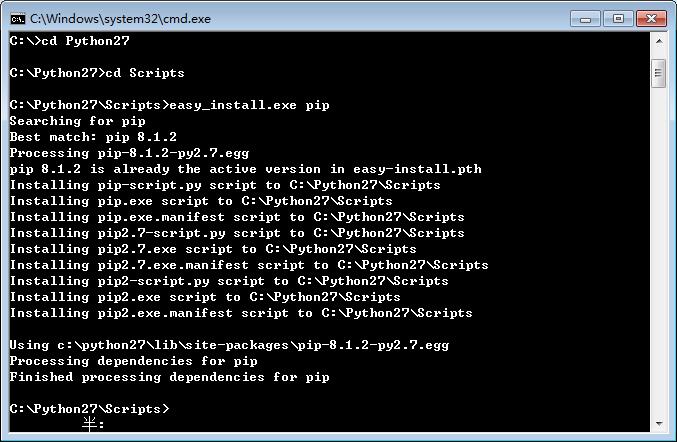The width and height of the screenshot is (677, 442).
Task: Click the C:\Windows\system32\cmd.exe title text
Action: point(120,19)
